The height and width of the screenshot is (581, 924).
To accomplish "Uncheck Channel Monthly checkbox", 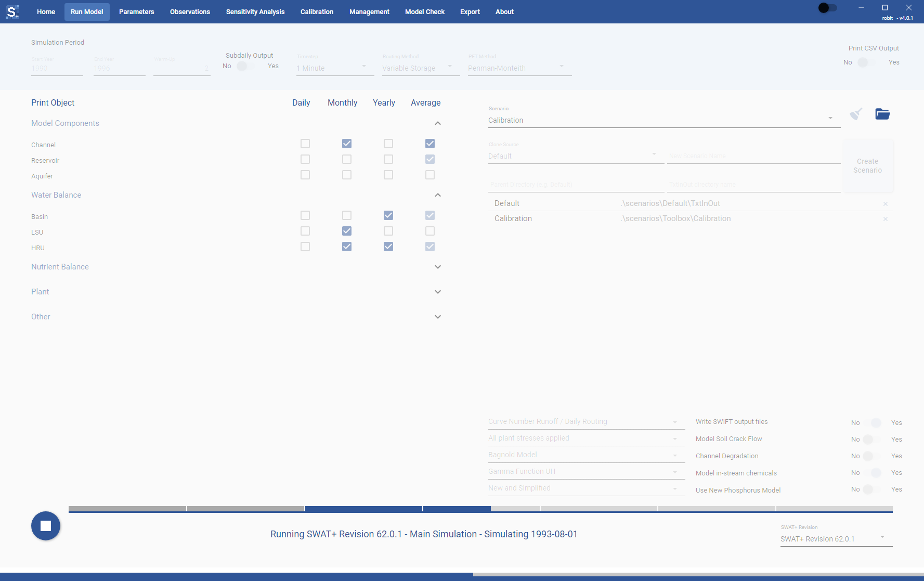I will pyautogui.click(x=347, y=144).
